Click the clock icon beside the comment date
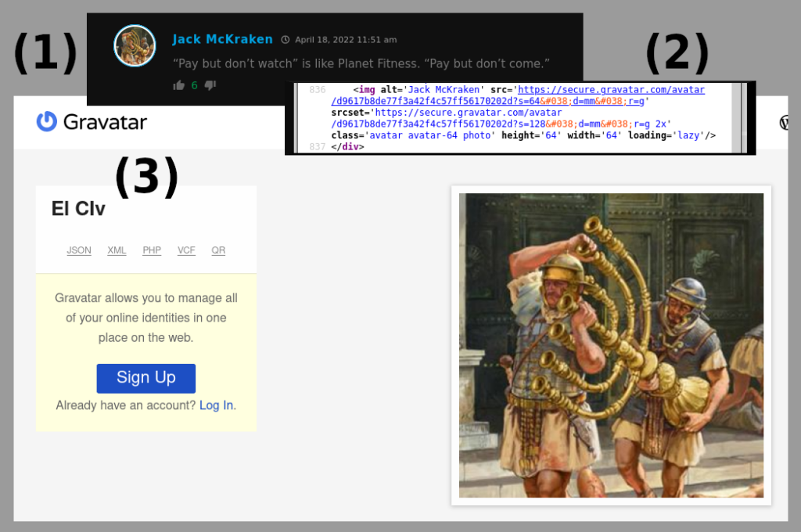 coord(285,40)
